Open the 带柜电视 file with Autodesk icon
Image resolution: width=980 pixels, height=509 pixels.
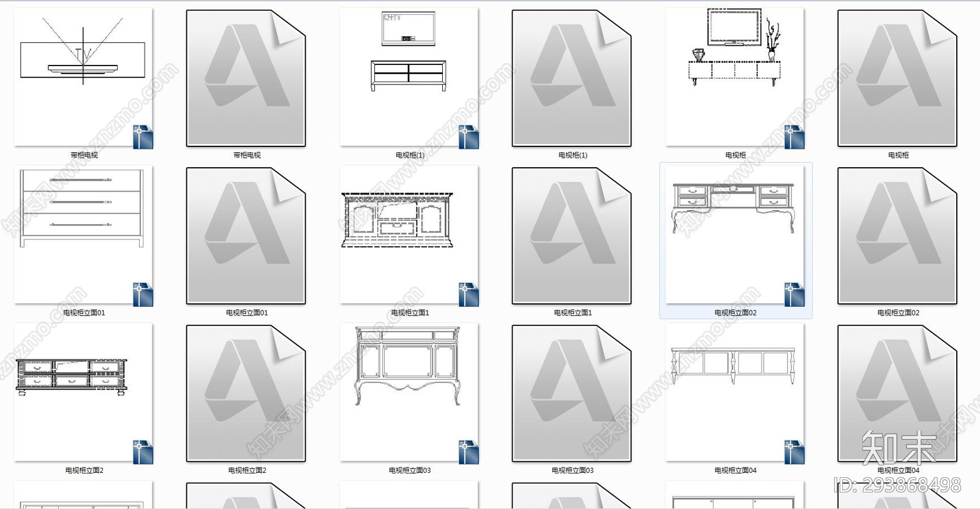pyautogui.click(x=246, y=78)
